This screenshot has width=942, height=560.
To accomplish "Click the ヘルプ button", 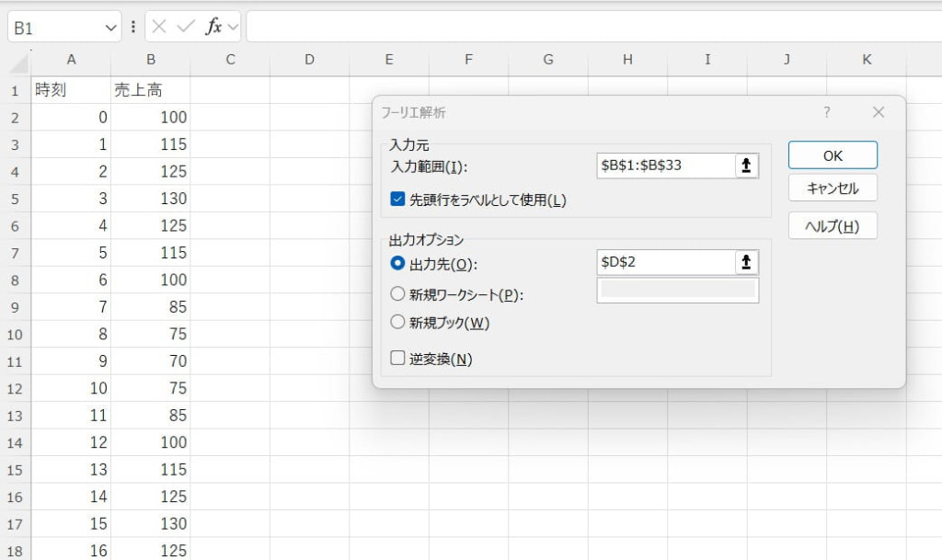I will 833,225.
